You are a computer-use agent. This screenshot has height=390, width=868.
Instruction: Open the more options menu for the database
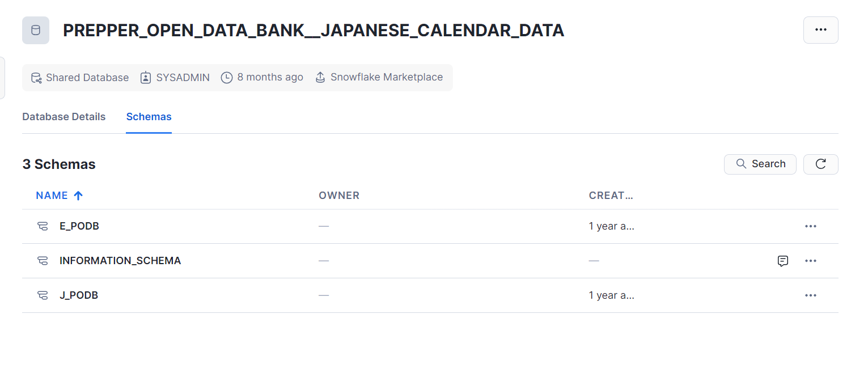pyautogui.click(x=820, y=30)
